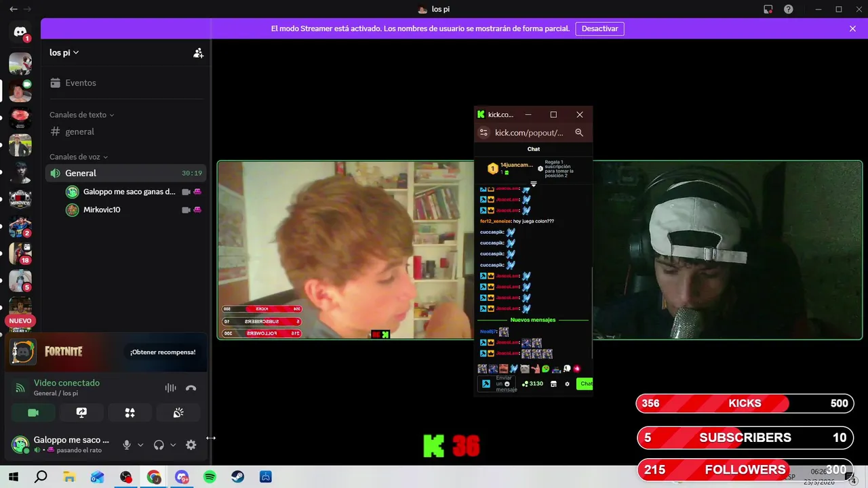868x488 pixels.
Task: Open the los pi server dropdown
Action: click(64, 53)
